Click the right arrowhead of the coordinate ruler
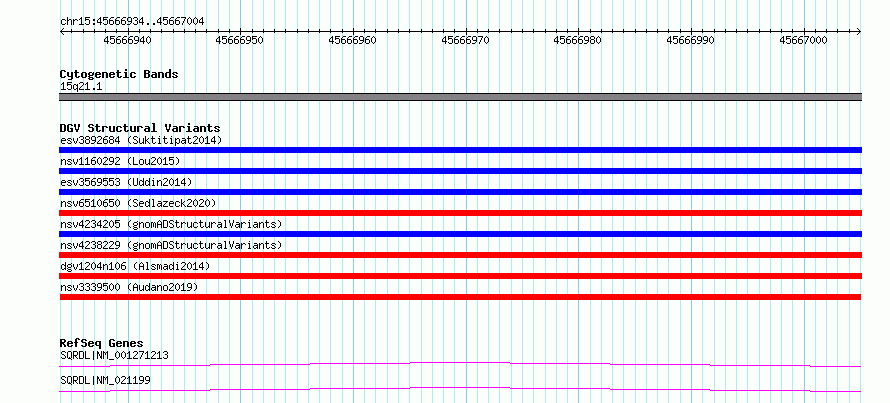Screen dimensions: 890x403 859,32
